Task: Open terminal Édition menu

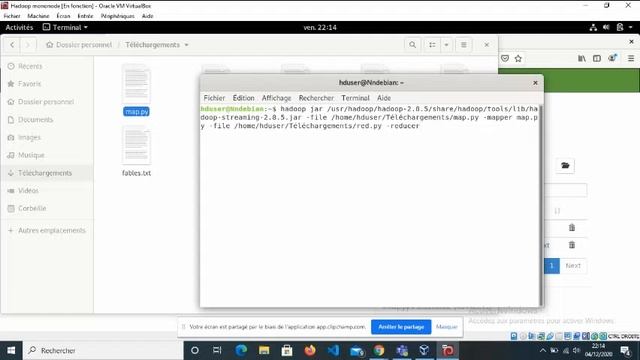Action: pyautogui.click(x=244, y=98)
